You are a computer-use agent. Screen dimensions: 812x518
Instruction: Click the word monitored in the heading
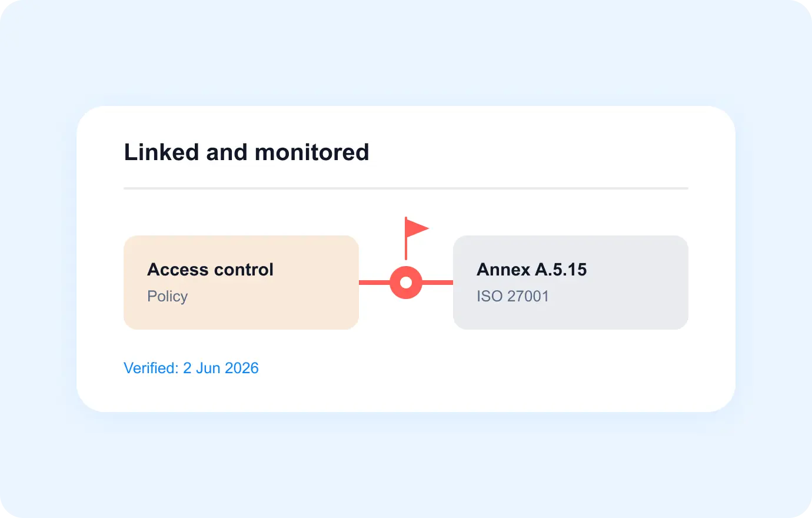coord(312,152)
